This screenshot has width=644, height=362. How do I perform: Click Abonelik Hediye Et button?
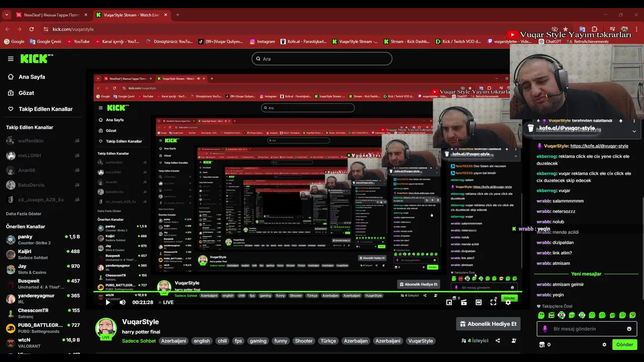pos(488,324)
